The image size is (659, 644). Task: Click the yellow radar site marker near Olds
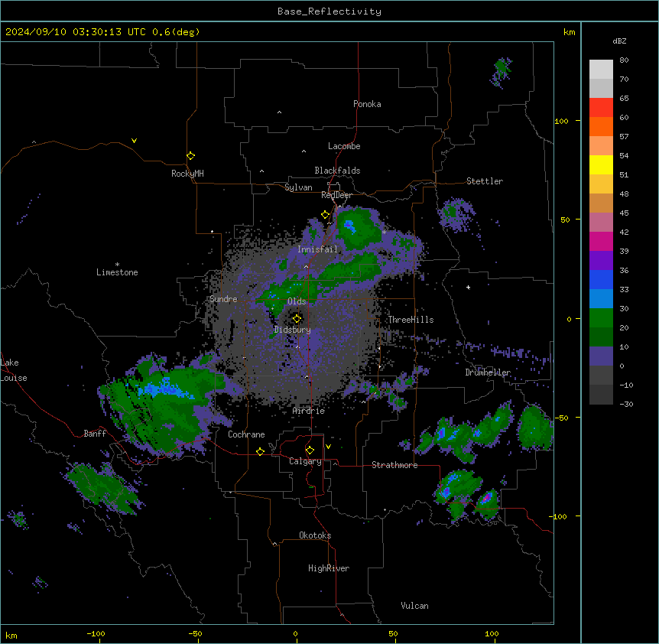click(297, 319)
